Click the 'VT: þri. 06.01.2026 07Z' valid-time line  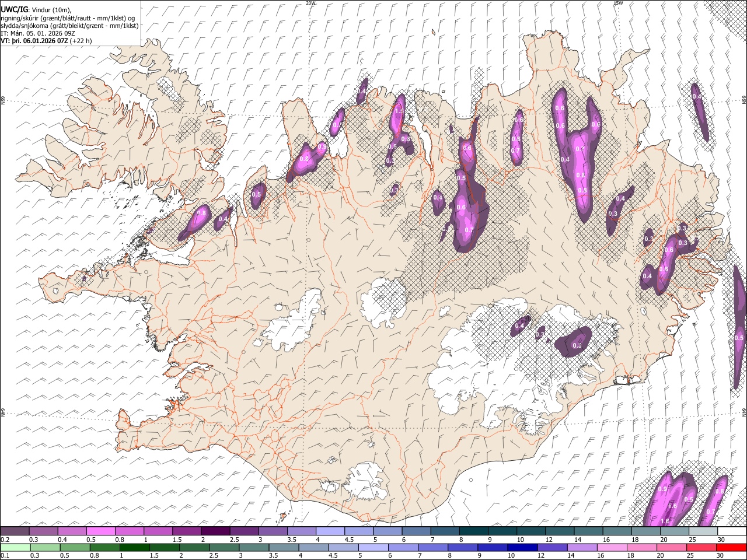click(34, 41)
